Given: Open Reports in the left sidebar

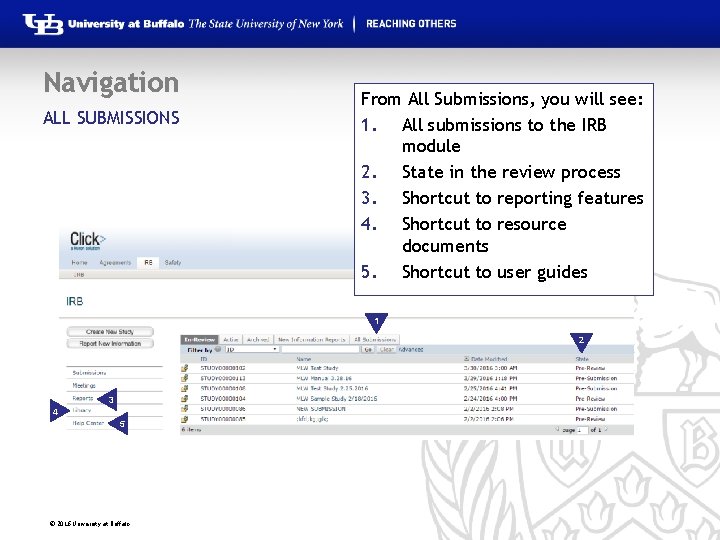Looking at the screenshot, I should point(83,398).
